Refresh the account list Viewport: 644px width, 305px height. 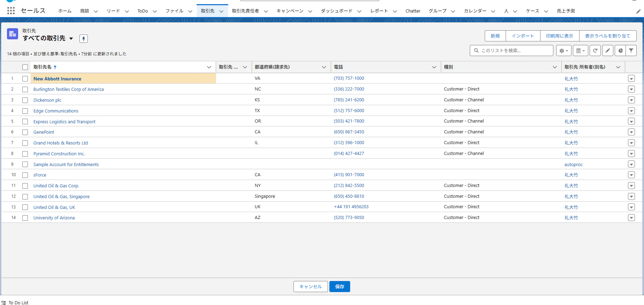595,50
